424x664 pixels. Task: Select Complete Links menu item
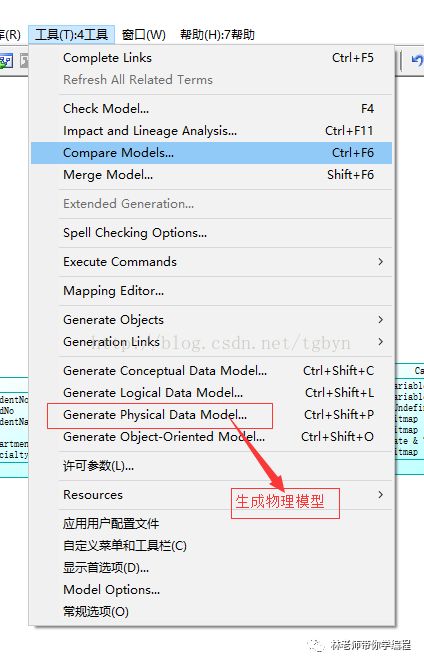(x=212, y=58)
